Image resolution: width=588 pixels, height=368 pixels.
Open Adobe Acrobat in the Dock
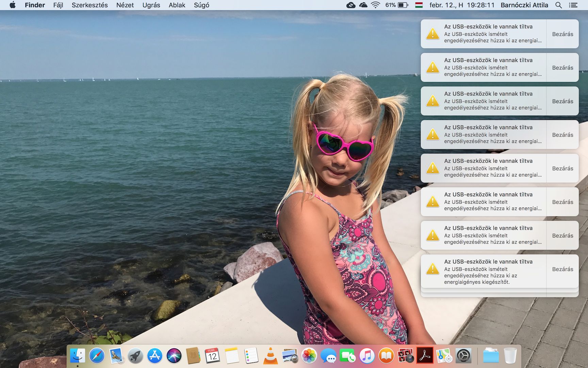[x=425, y=356]
